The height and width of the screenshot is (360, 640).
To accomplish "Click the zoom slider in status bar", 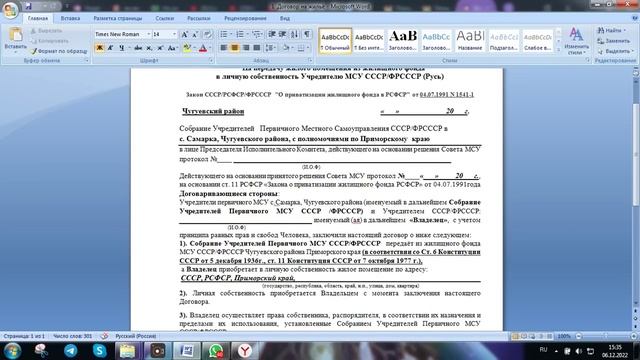I will [x=606, y=336].
